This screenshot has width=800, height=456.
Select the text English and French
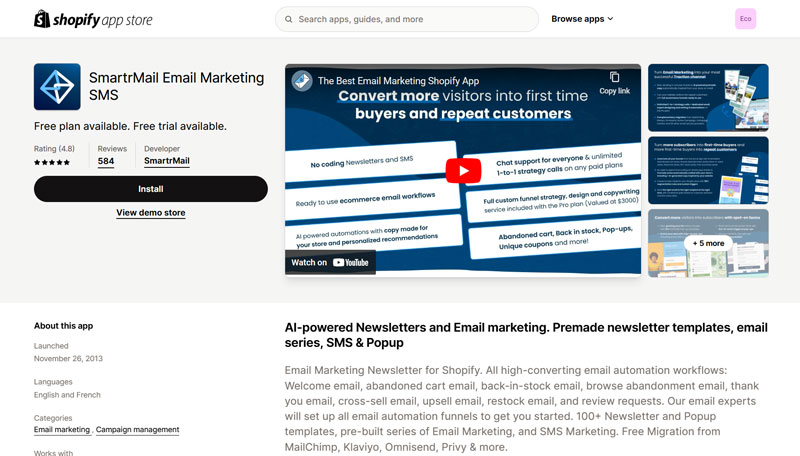(x=67, y=395)
